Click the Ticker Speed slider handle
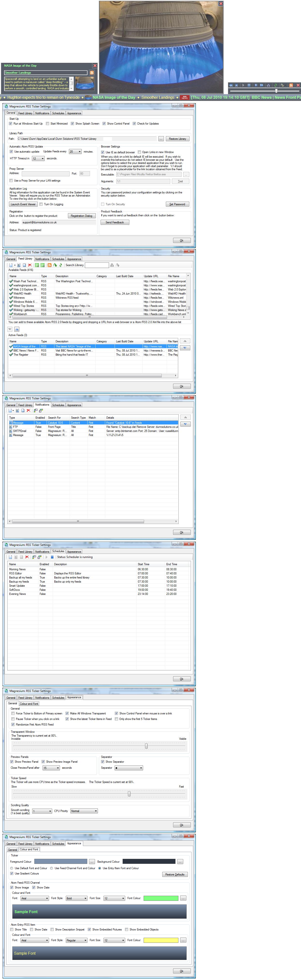301x980 pixels. (129, 794)
